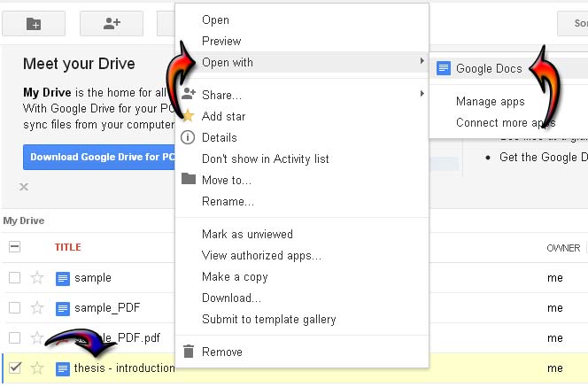This screenshot has height=387, width=588.
Task: Choose Download... menu entry
Action: 302,298
